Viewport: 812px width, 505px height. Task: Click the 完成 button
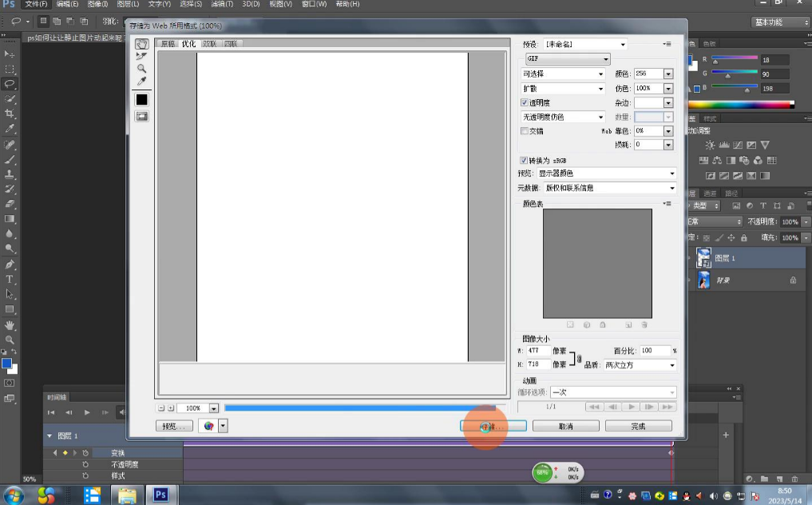639,426
